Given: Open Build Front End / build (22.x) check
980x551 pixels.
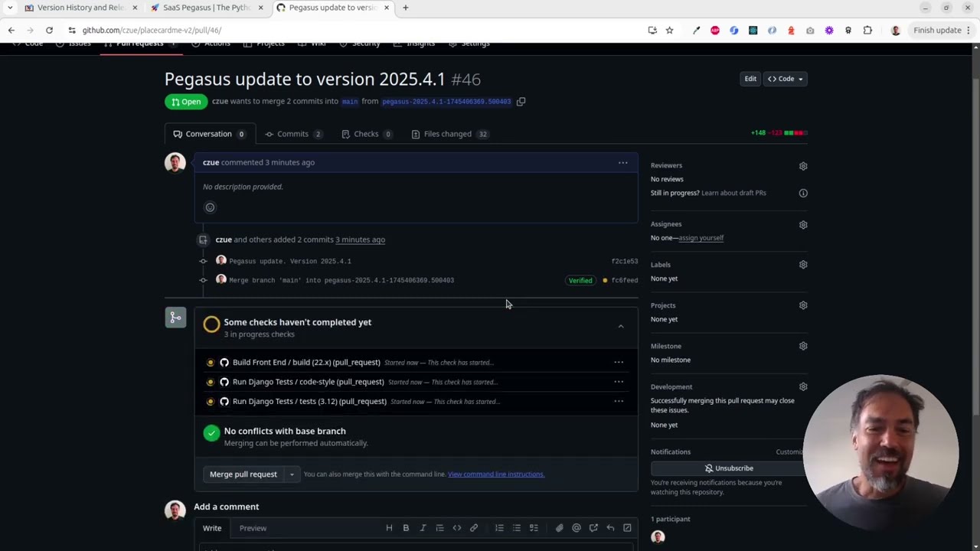Looking at the screenshot, I should 306,363.
